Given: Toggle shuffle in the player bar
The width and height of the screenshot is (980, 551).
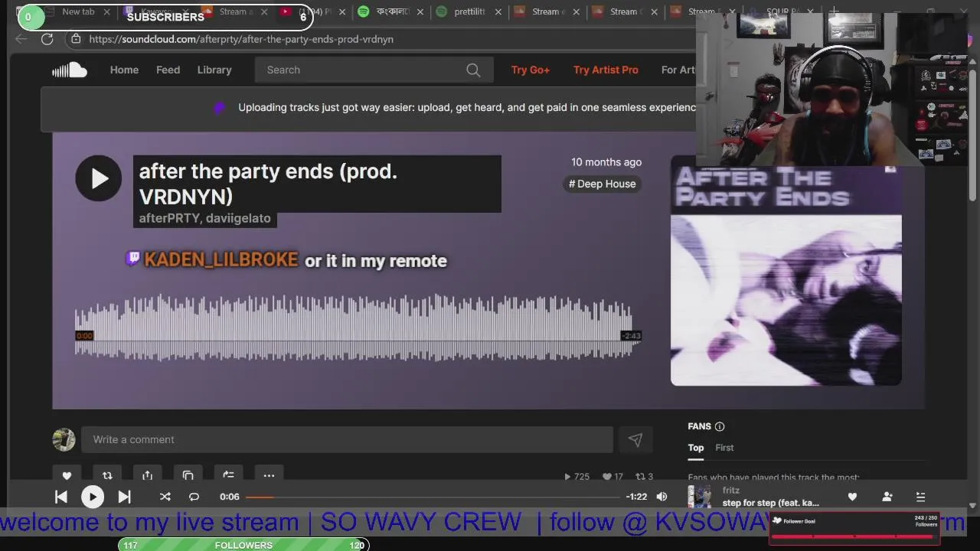Looking at the screenshot, I should (x=165, y=497).
